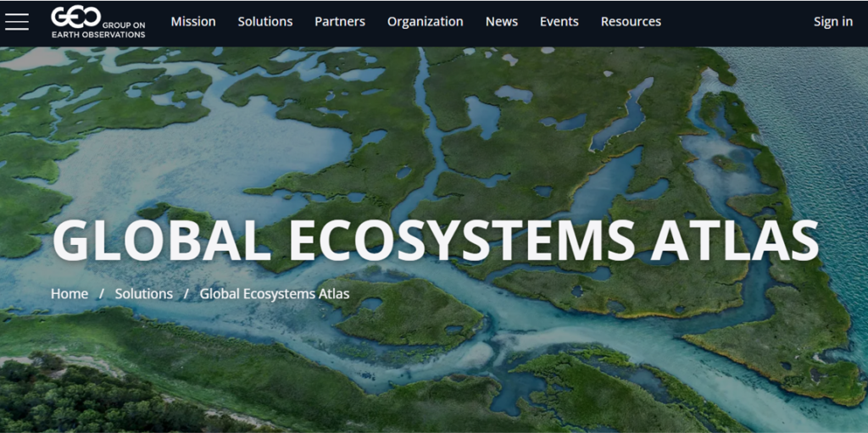Viewport: 868px width, 433px height.
Task: Follow the Home breadcrumb link
Action: click(x=70, y=294)
